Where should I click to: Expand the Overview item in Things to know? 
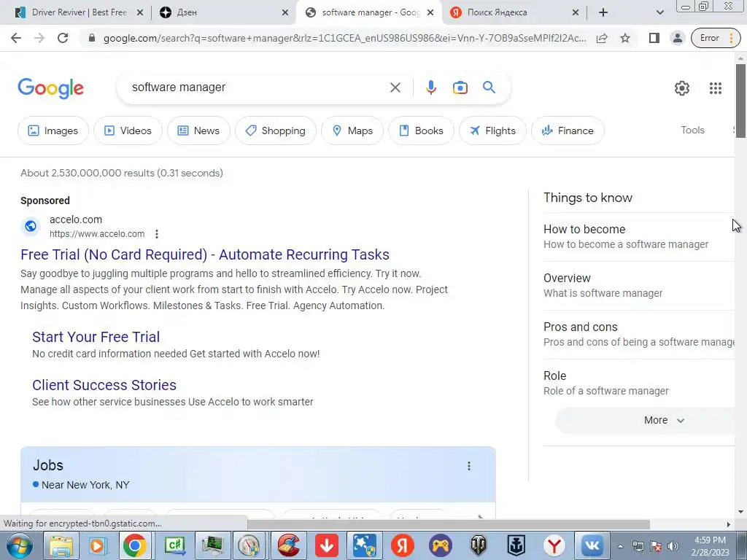[638, 286]
